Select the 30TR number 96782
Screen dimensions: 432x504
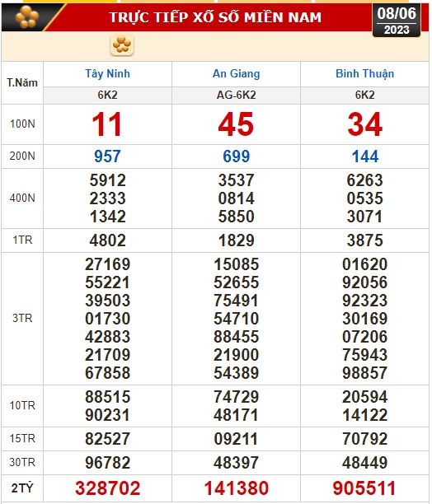point(107,463)
